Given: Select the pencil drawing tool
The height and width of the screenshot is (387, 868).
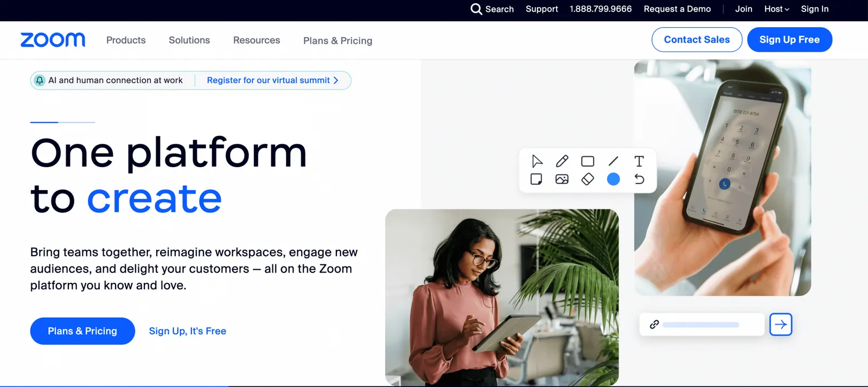Looking at the screenshot, I should (x=562, y=161).
